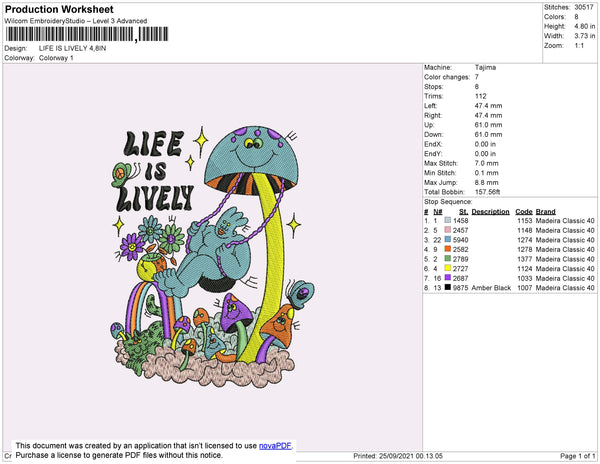Click the barcode under the title
Screen dimensions: 600x464
(x=87, y=34)
